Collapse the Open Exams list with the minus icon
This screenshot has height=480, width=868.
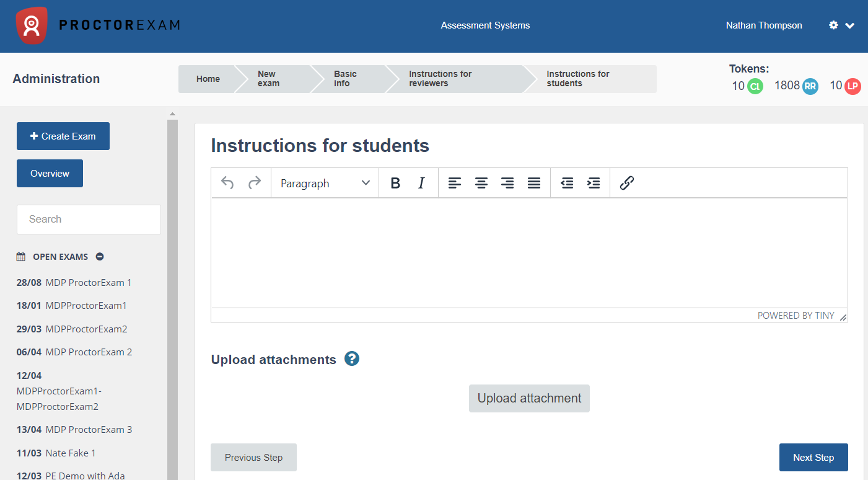(100, 257)
